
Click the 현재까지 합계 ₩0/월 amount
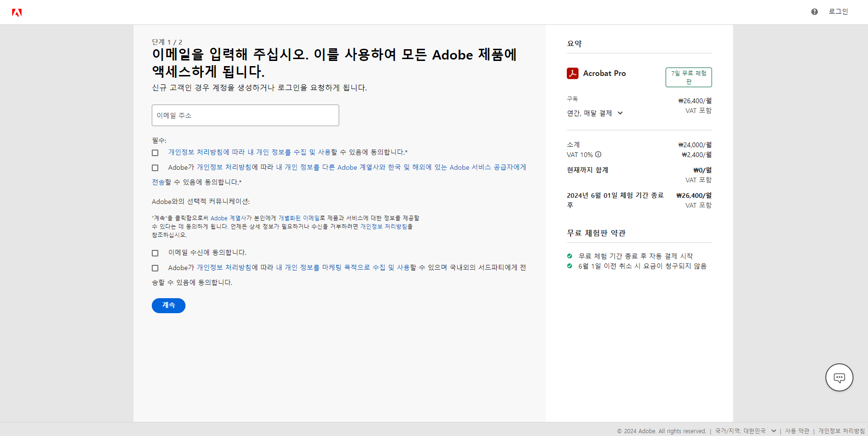(702, 170)
